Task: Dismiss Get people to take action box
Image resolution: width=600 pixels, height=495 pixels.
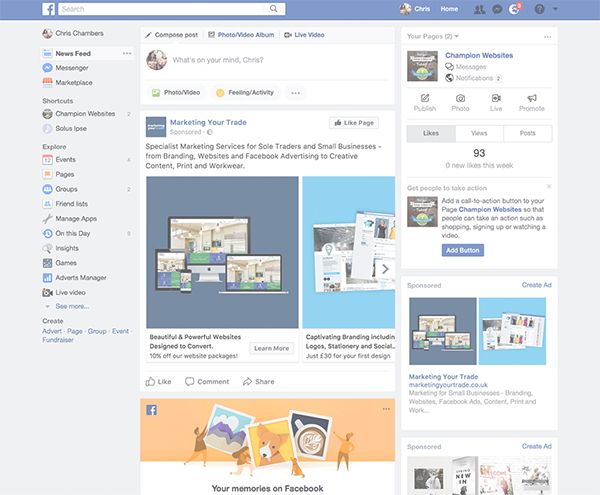Action: coord(549,186)
